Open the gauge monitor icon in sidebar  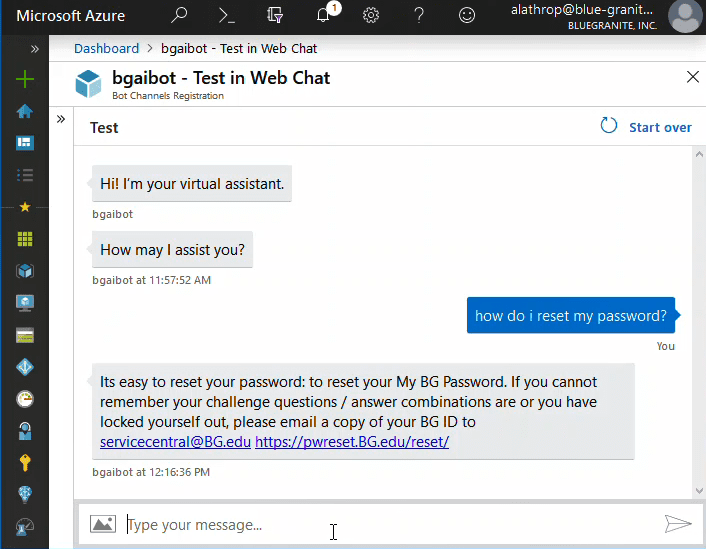click(25, 399)
